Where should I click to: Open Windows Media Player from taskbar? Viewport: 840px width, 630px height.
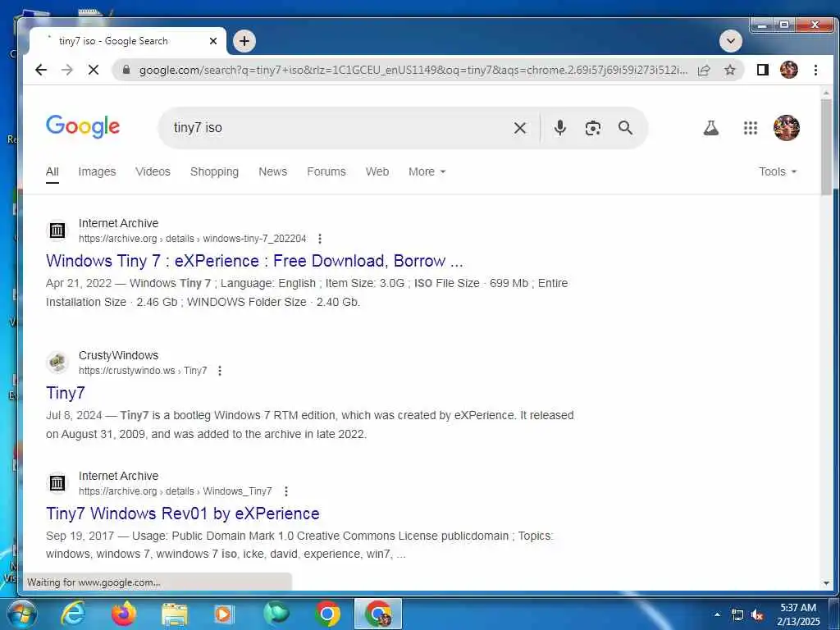[224, 614]
